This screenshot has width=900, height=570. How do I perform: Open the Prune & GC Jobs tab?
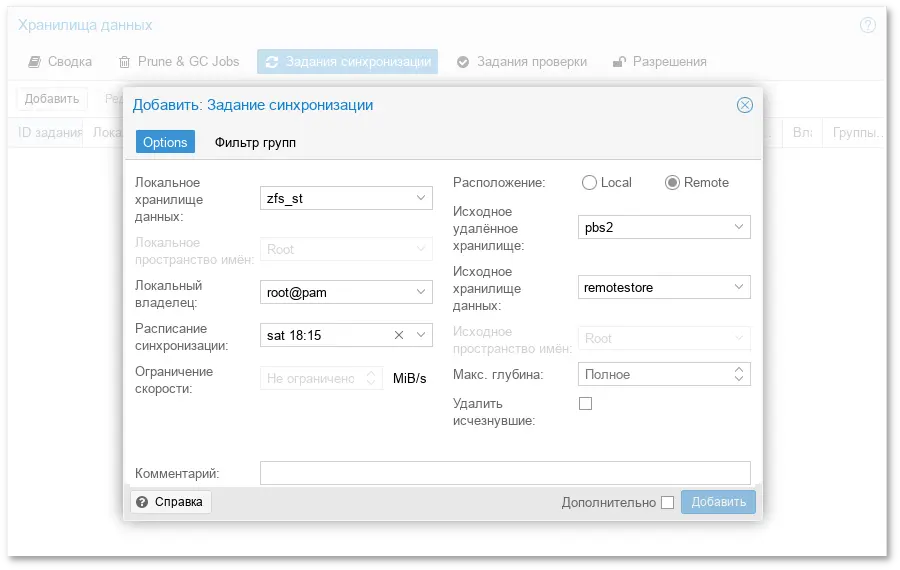tap(179, 61)
